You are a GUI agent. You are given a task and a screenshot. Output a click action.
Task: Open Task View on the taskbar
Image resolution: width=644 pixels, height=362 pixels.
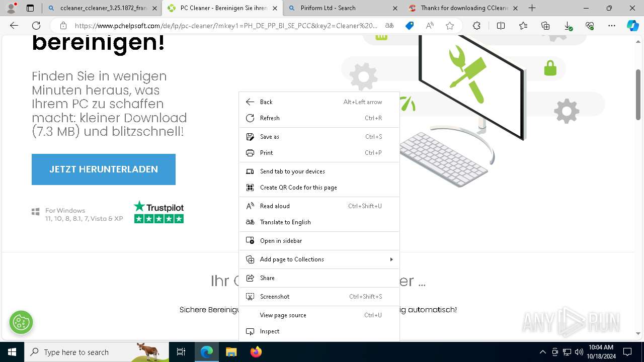click(x=181, y=352)
